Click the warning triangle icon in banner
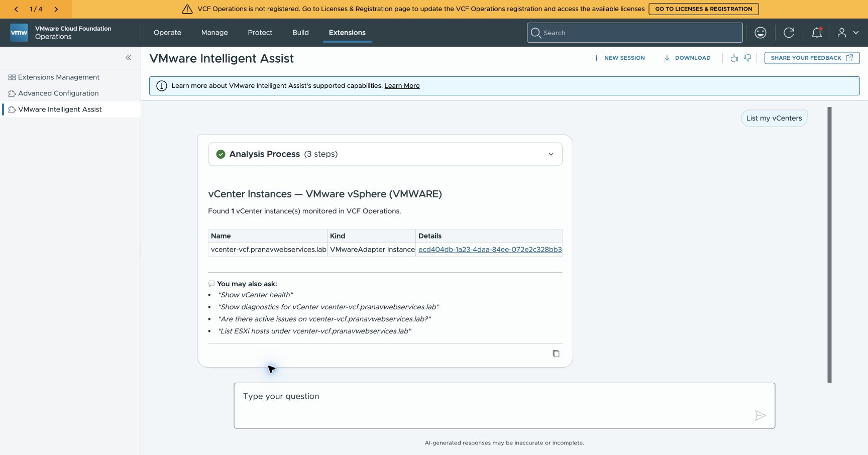Image resolution: width=868 pixels, height=455 pixels. point(187,9)
